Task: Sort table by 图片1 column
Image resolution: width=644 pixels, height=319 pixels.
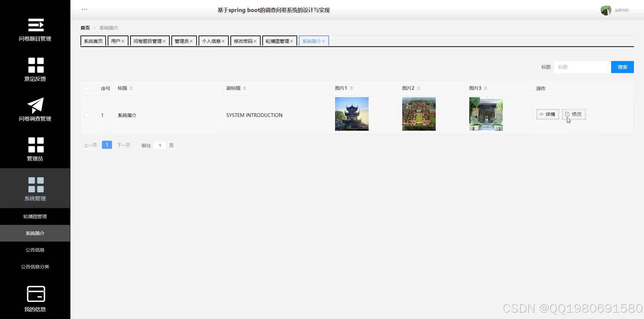Action: pos(352,88)
